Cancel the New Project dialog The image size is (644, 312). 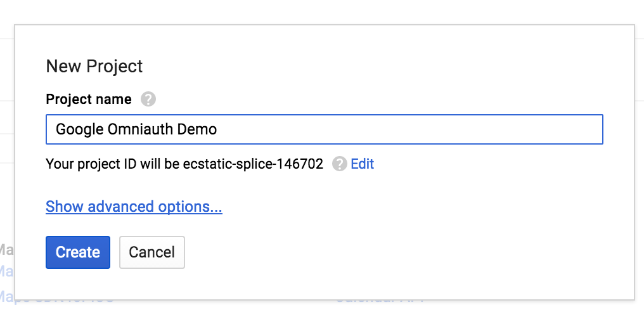pyautogui.click(x=152, y=252)
